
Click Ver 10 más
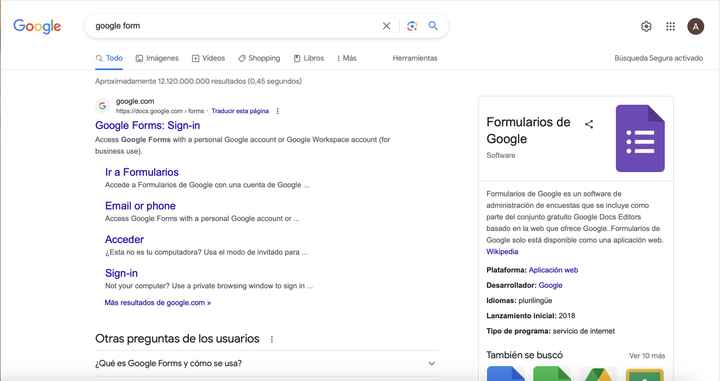click(647, 356)
